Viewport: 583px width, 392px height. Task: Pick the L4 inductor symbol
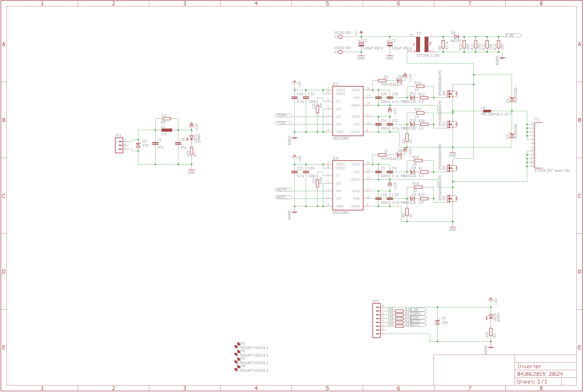pos(487,111)
